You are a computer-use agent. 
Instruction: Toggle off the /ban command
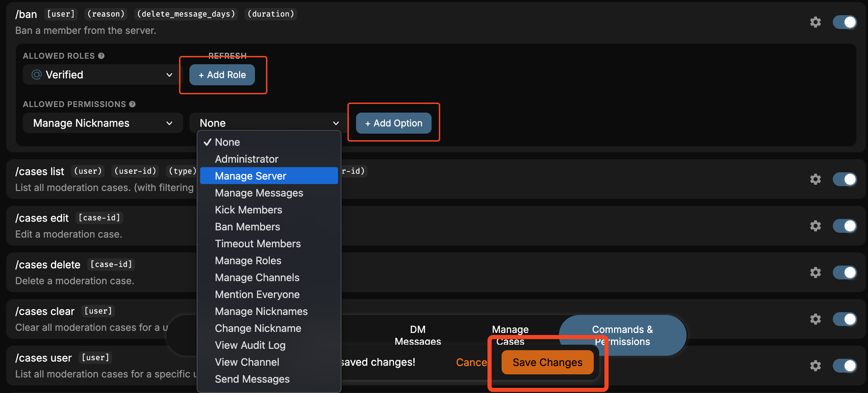tap(845, 22)
